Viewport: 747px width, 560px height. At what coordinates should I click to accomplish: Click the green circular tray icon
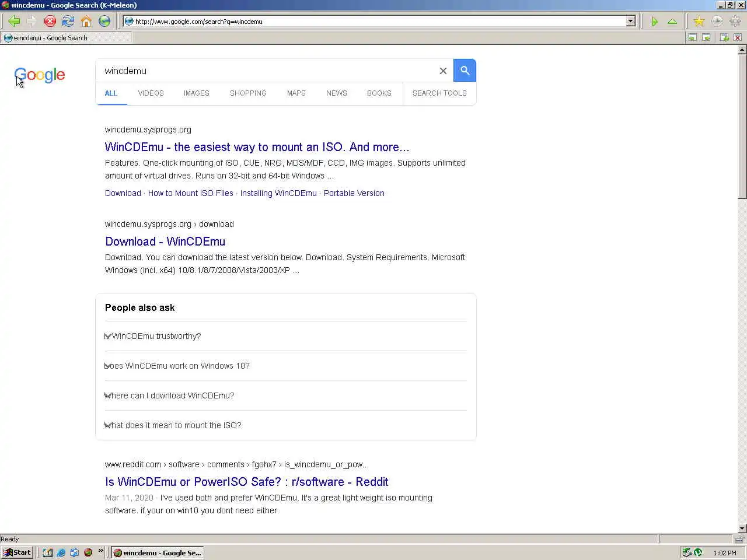[x=697, y=552]
